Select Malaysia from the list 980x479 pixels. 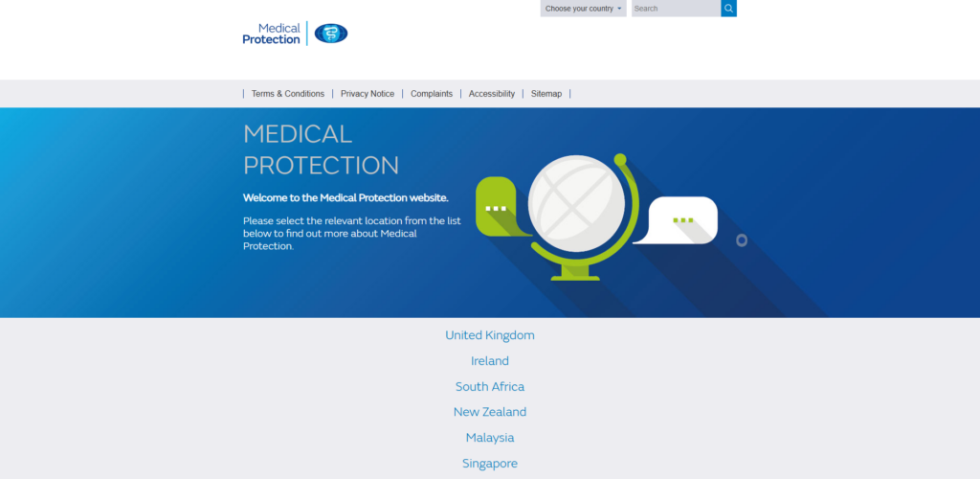(490, 438)
